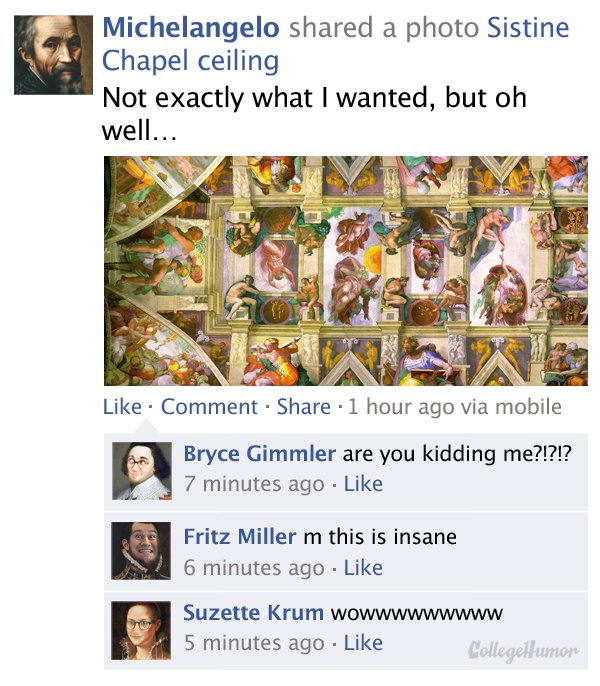Viewport: 600px width, 686px height.
Task: Like Michelangelo's shared photo post
Action: tap(121, 407)
